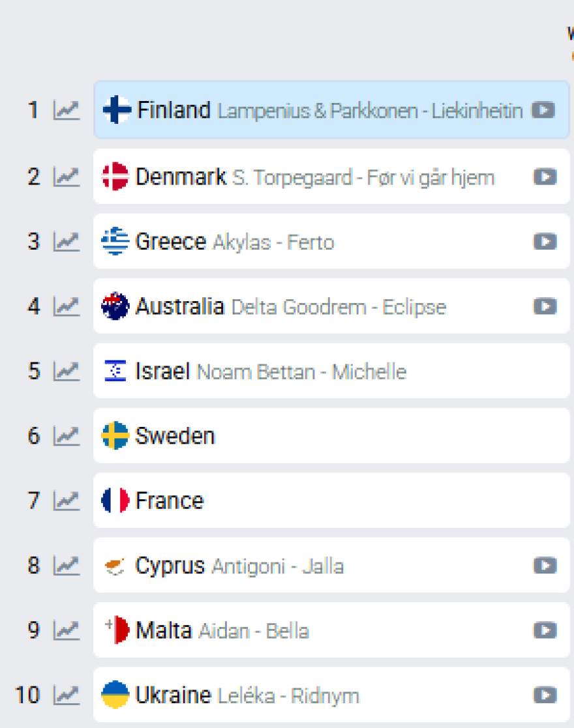The image size is (574, 728).
Task: View the trend graph icon for Sweden
Action: (66, 436)
